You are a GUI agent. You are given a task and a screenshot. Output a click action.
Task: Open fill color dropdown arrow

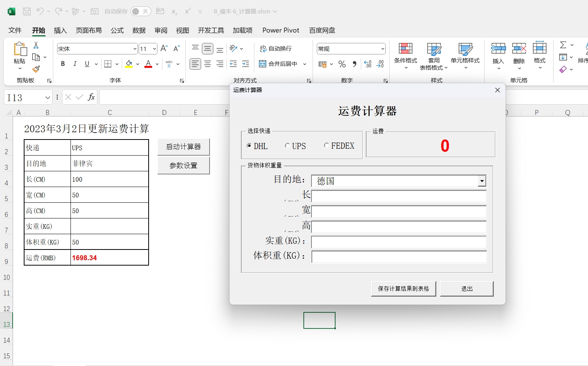pyautogui.click(x=138, y=64)
